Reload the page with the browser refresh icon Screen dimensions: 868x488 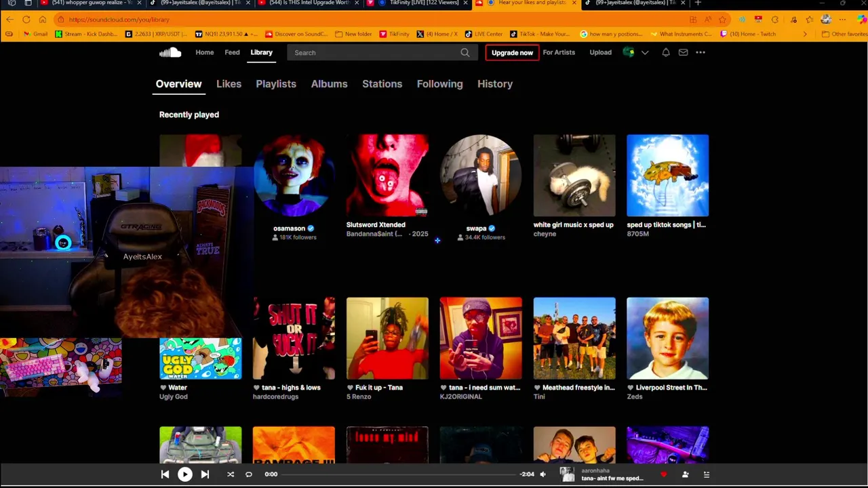tap(26, 20)
